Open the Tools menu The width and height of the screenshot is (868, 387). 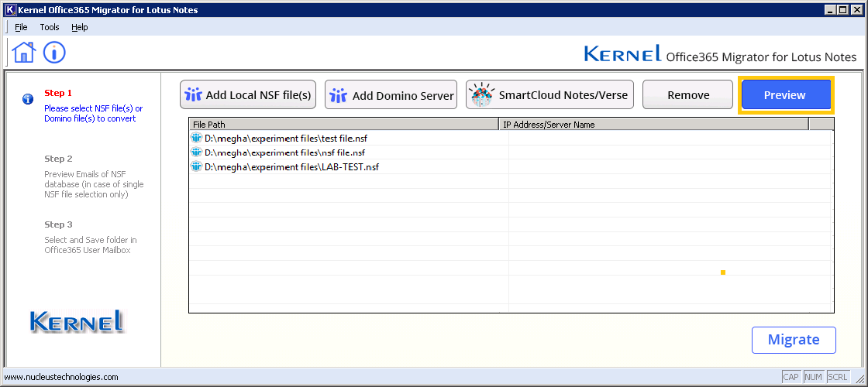pos(50,27)
